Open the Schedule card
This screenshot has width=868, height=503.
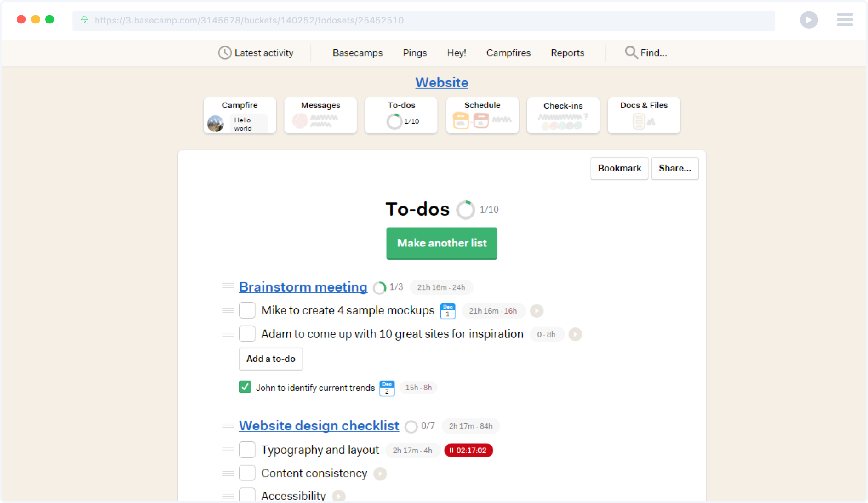click(x=482, y=115)
